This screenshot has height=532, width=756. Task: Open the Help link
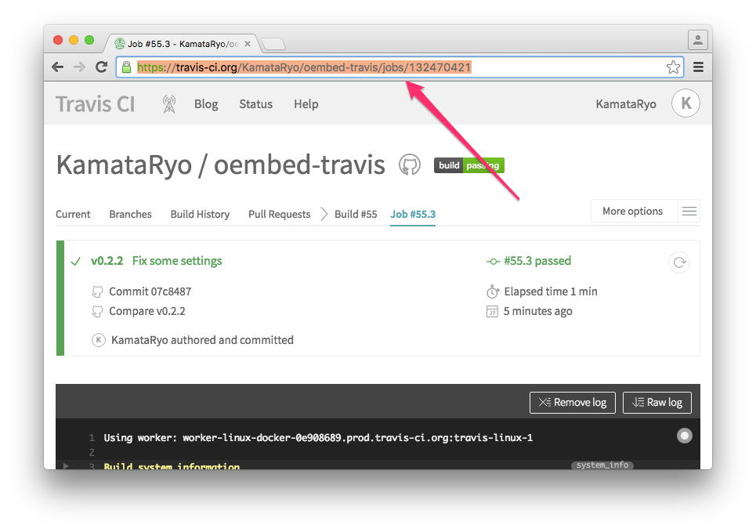pos(306,104)
